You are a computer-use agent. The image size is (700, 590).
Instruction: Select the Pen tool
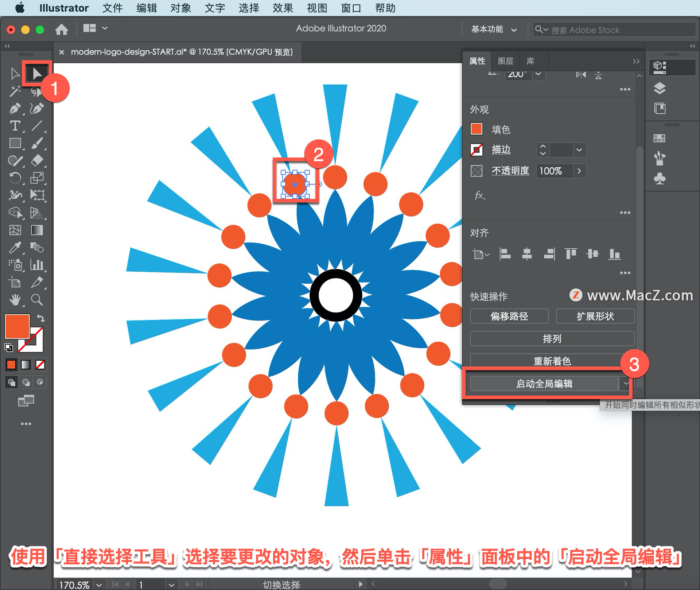coord(15,108)
